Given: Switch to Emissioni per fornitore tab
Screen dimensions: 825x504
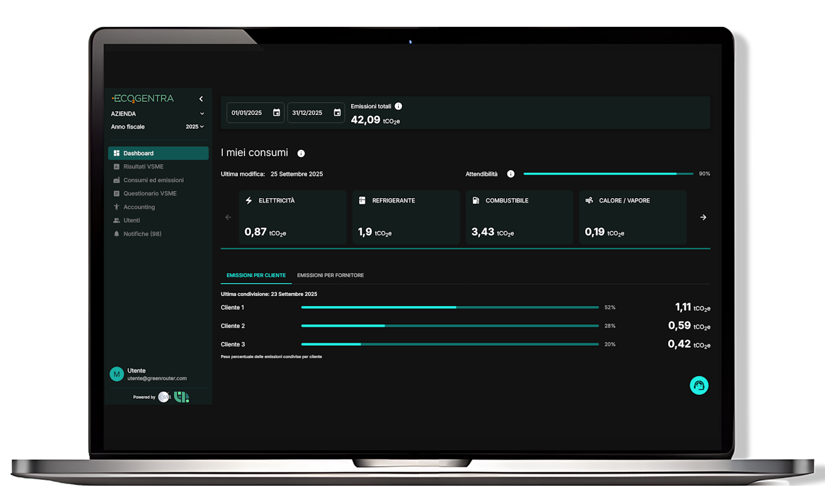Looking at the screenshot, I should click(x=330, y=275).
